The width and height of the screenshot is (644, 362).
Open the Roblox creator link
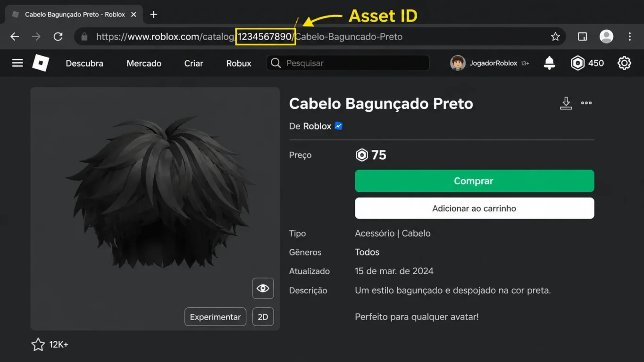point(317,126)
